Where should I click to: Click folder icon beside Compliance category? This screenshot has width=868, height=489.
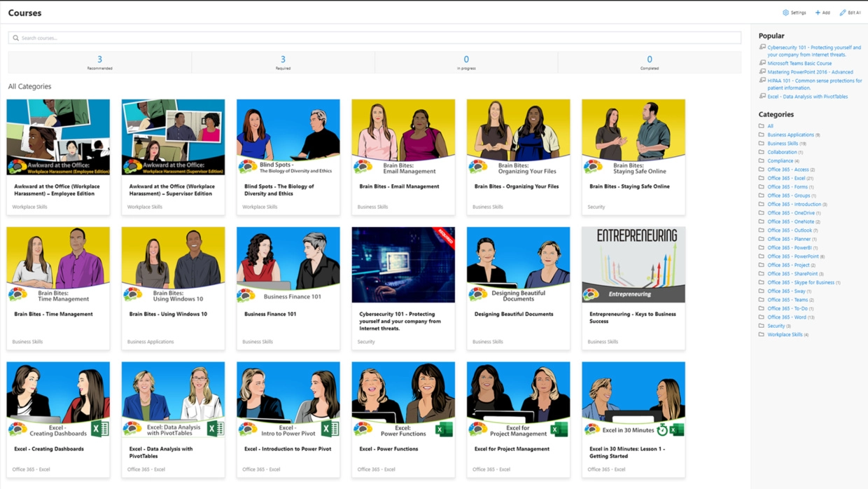click(x=762, y=160)
